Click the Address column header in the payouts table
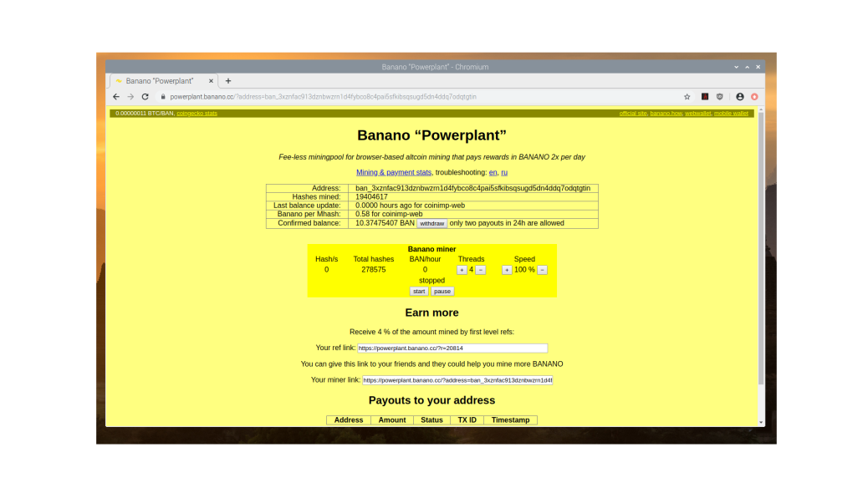Screen dimensions: 868x488 (349, 420)
